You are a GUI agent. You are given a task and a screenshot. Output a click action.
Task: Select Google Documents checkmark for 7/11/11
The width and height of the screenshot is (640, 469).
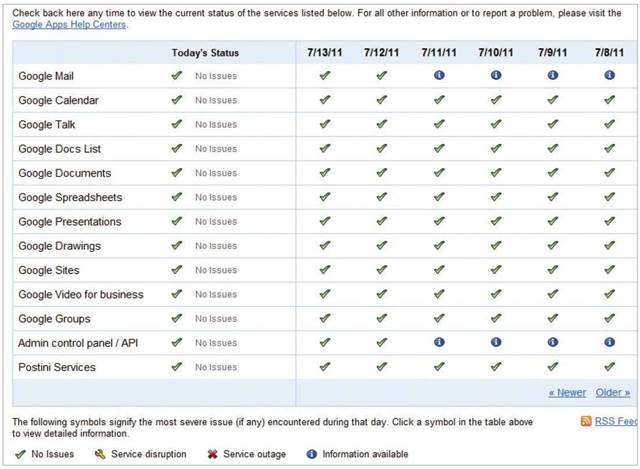click(x=439, y=173)
